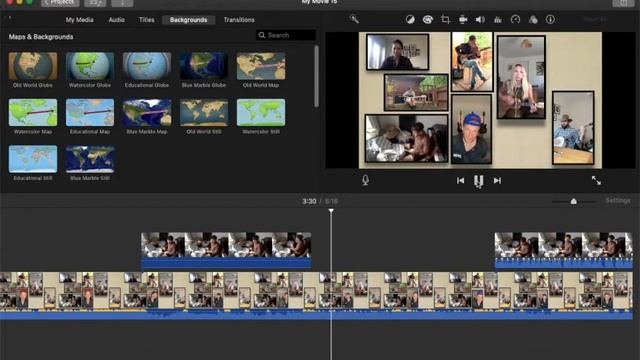Open the color correction palette tool

click(427, 20)
